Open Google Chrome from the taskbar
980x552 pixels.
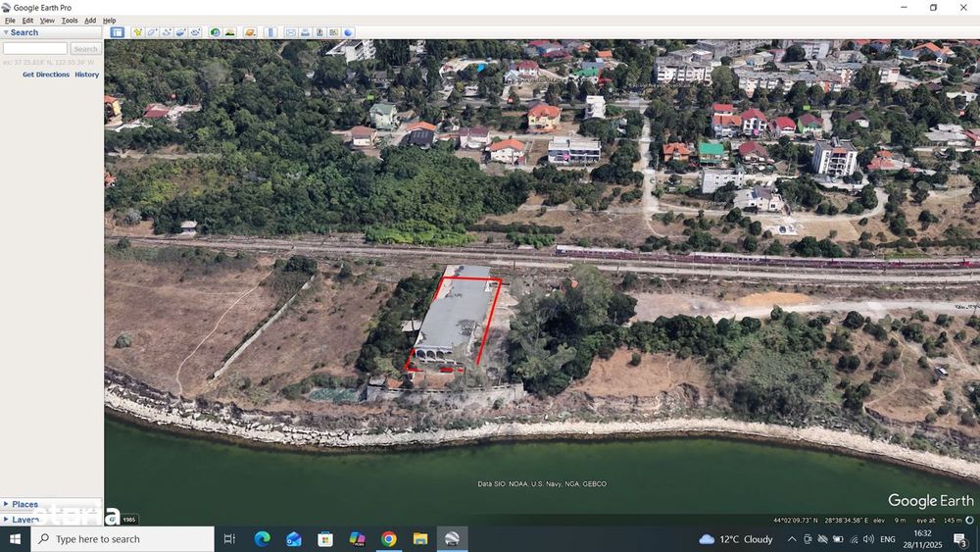pos(389,539)
